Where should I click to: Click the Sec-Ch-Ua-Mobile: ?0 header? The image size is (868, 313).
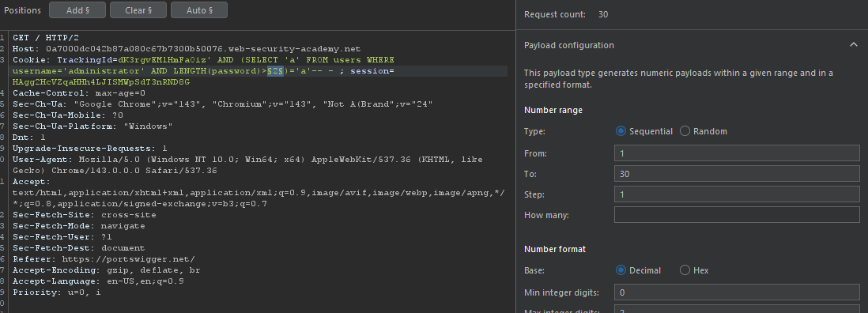click(68, 115)
